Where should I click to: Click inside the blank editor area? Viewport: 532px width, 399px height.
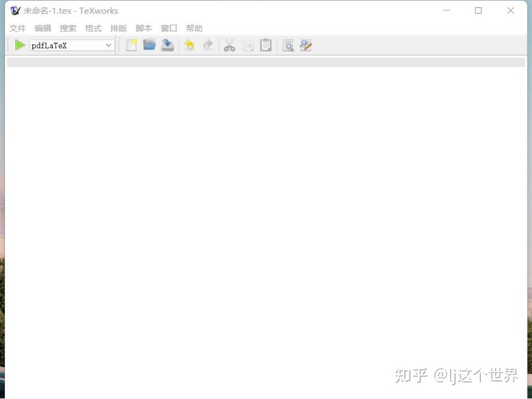pyautogui.click(x=264, y=220)
